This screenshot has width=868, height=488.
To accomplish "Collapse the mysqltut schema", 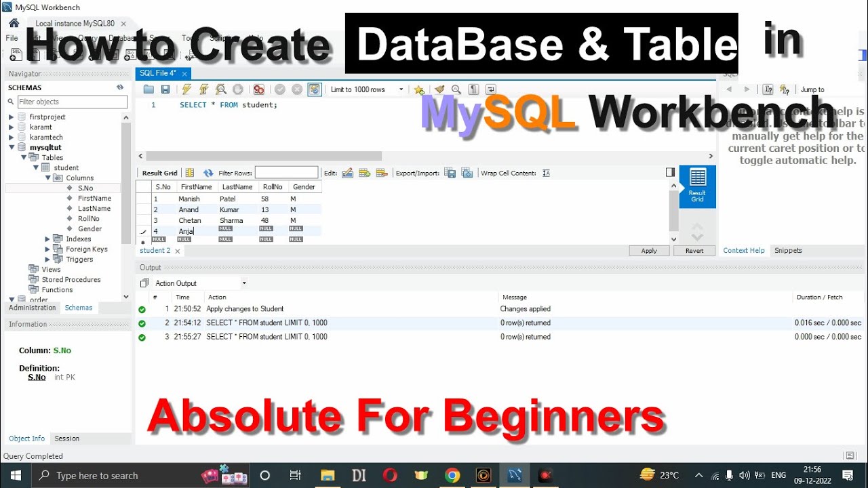I will pyautogui.click(x=11, y=147).
